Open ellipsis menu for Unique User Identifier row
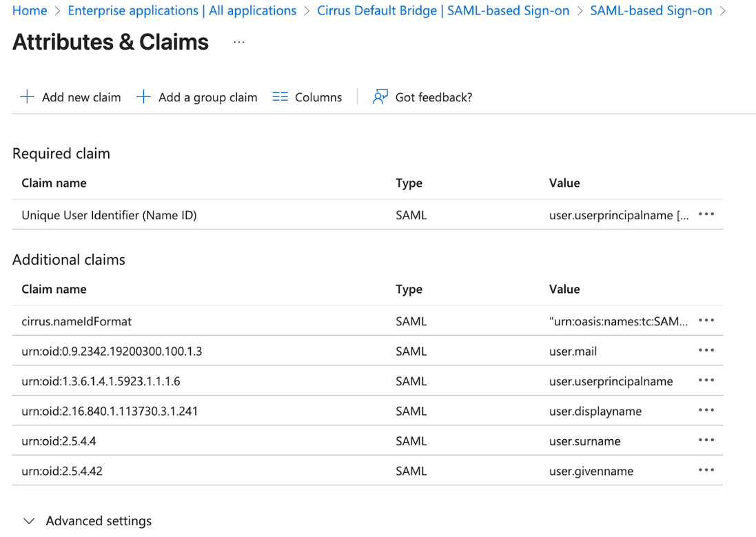Image resolution: width=756 pixels, height=537 pixels. click(x=706, y=214)
